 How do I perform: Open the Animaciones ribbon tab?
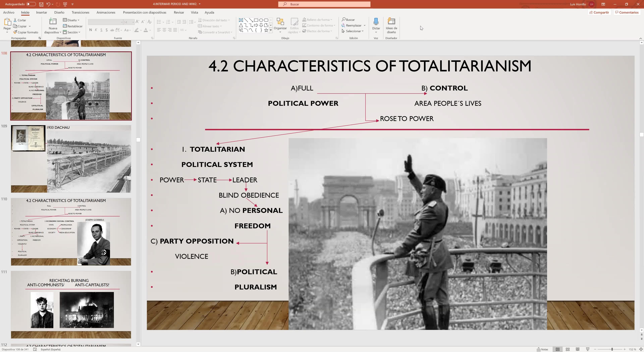tap(106, 12)
